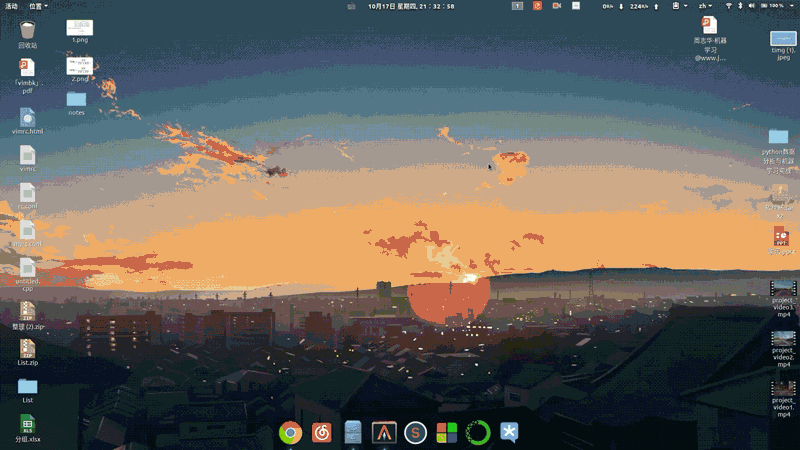Open the 回收站 trash icon
This screenshot has width=800, height=450.
point(28,30)
